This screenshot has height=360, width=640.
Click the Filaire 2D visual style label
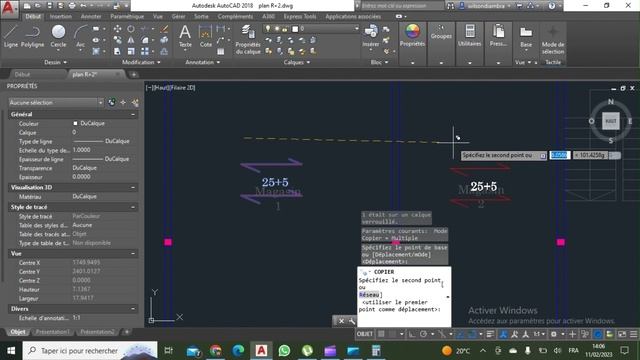[x=182, y=87]
